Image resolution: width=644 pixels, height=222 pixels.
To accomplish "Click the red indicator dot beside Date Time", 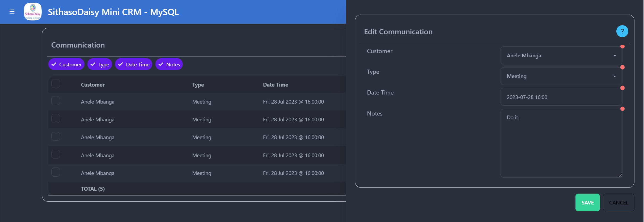I will click(622, 88).
